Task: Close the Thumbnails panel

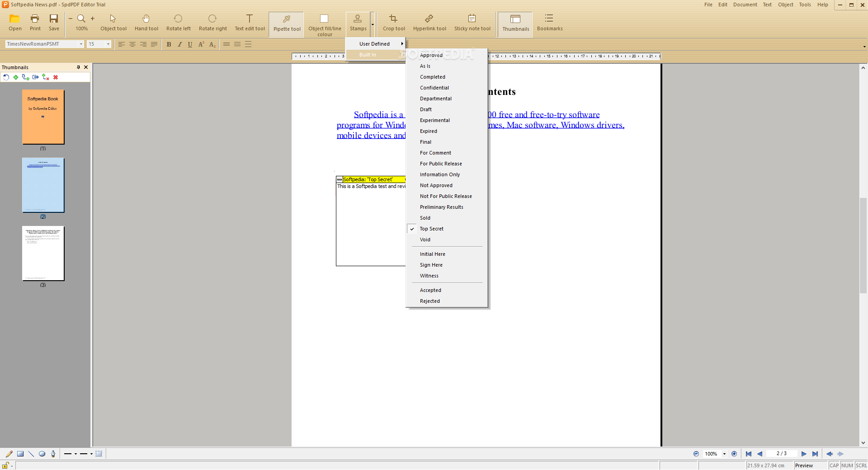Action: tap(86, 67)
